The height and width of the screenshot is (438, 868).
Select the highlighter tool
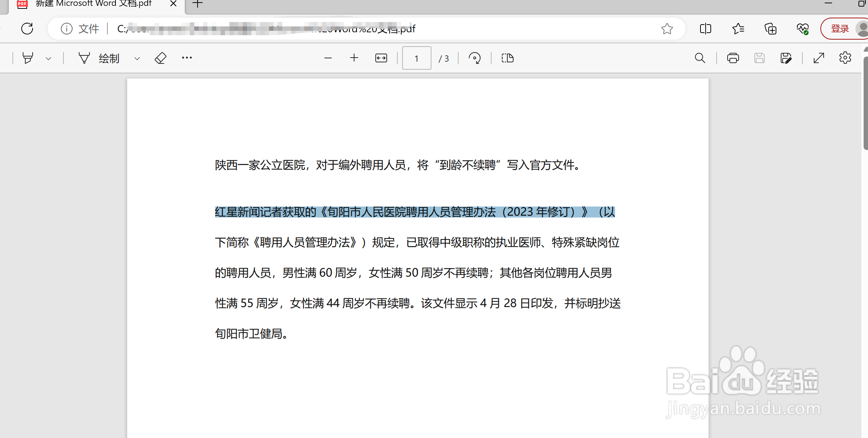27,58
